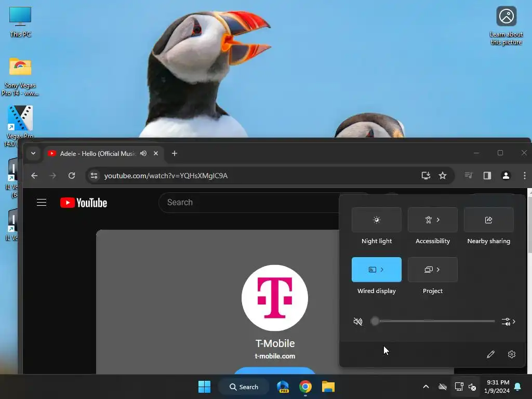
Task: Open Settings via gear icon in quick panel
Action: (x=512, y=354)
